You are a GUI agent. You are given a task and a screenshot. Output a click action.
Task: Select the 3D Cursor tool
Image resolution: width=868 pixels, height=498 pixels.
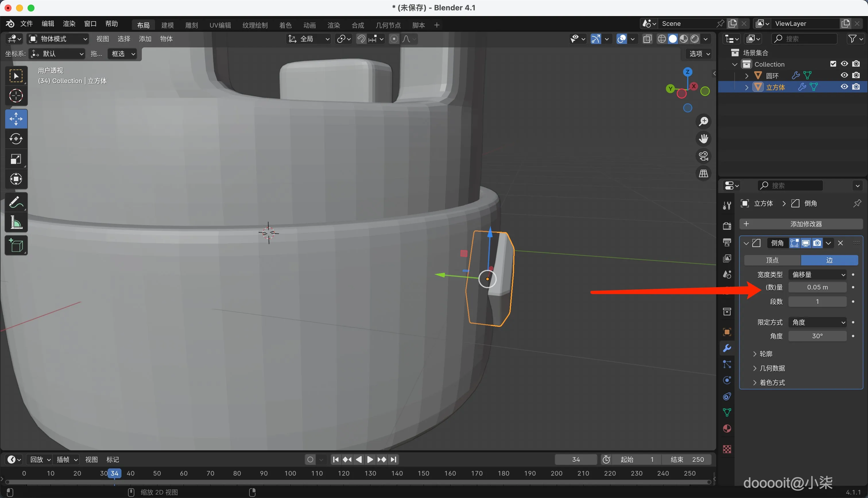point(16,96)
